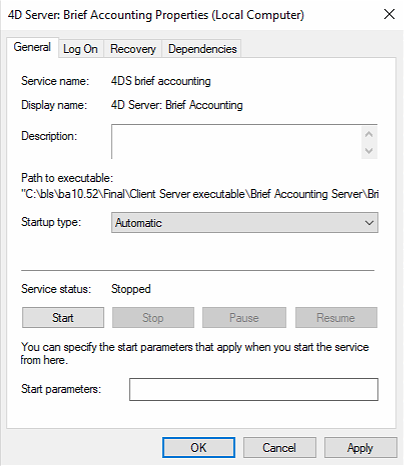
Task: Click the disabled Pause button
Action: [244, 318]
